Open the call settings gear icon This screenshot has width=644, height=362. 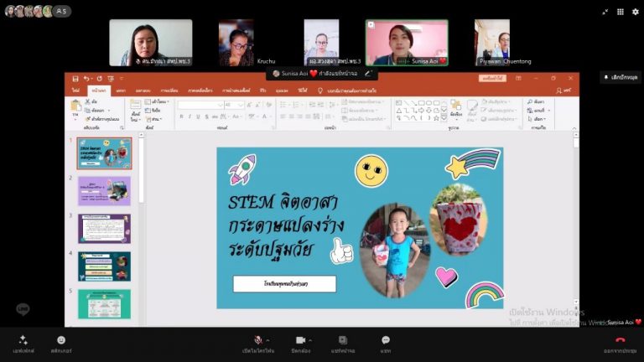(635, 12)
